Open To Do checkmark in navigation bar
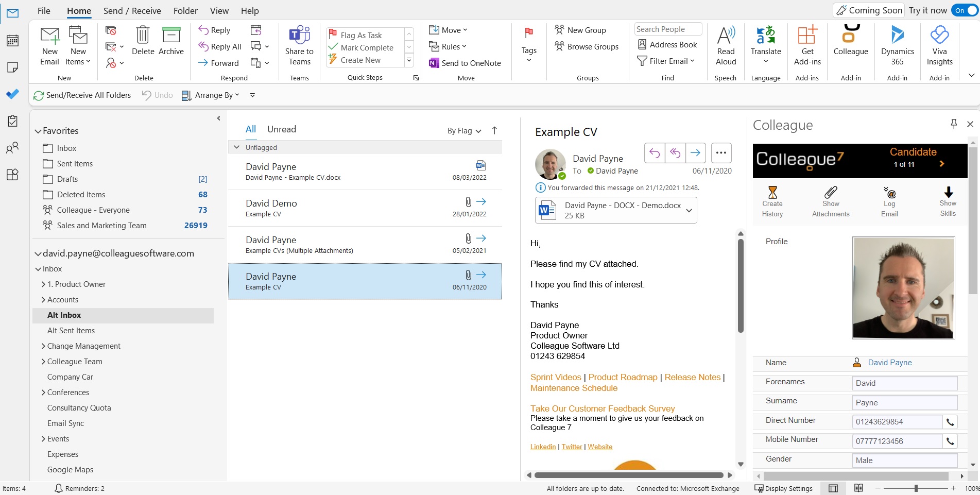 [x=12, y=94]
